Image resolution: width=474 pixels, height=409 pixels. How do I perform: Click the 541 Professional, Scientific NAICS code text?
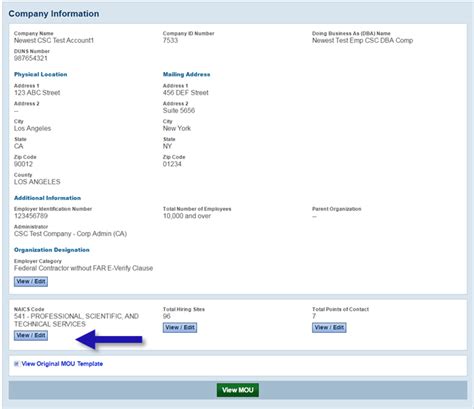76,320
